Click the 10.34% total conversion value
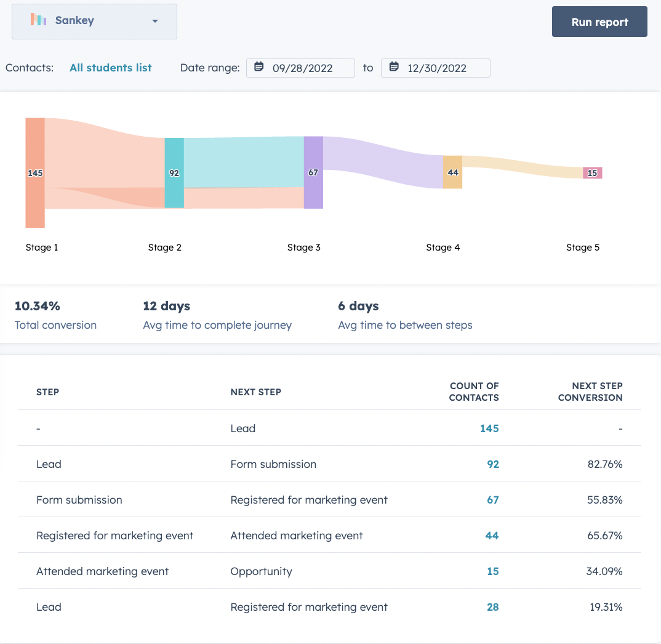The image size is (661, 644). (x=38, y=306)
